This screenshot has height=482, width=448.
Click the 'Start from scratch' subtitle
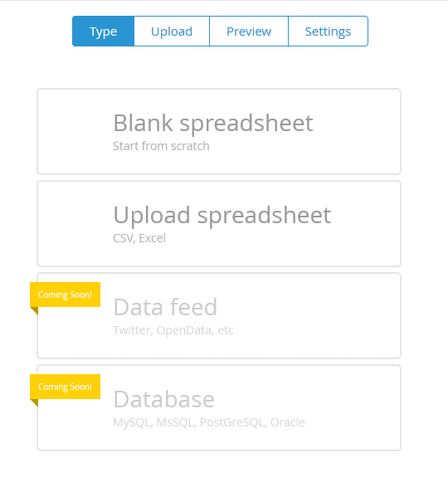click(161, 146)
